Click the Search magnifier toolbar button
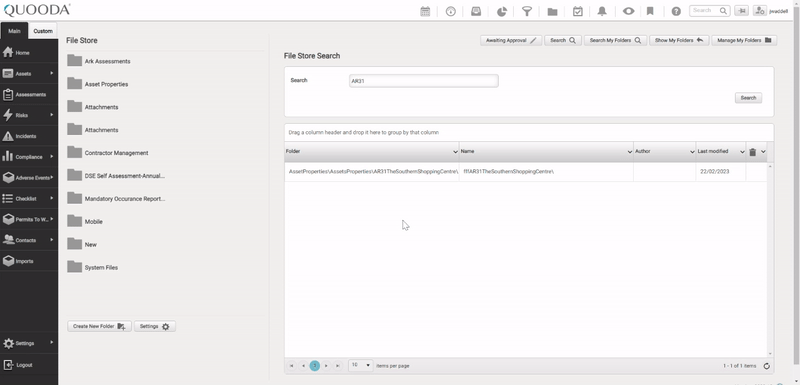Viewport: 800px width, 385px height. 563,40
